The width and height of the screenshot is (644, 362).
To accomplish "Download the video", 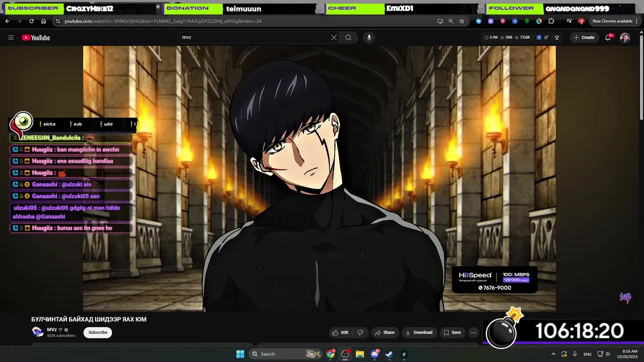I will [x=419, y=332].
